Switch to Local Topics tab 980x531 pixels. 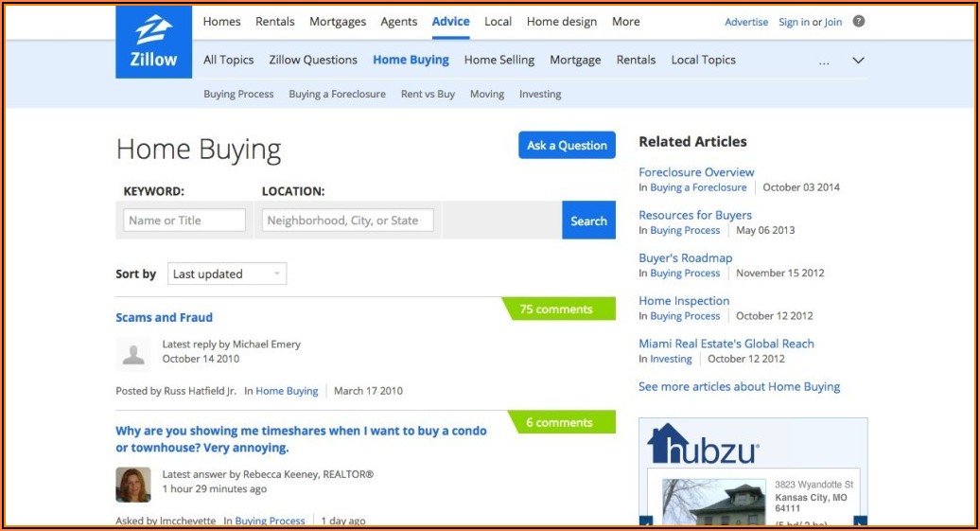point(703,60)
